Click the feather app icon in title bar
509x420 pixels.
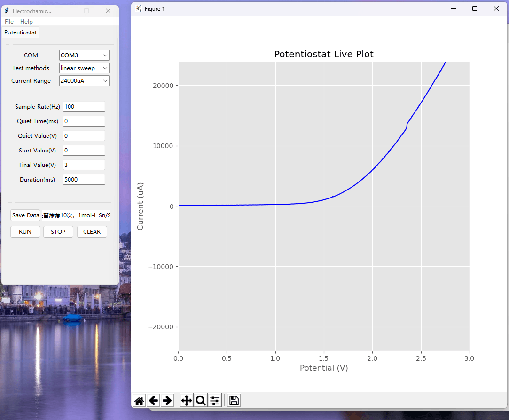click(x=7, y=11)
